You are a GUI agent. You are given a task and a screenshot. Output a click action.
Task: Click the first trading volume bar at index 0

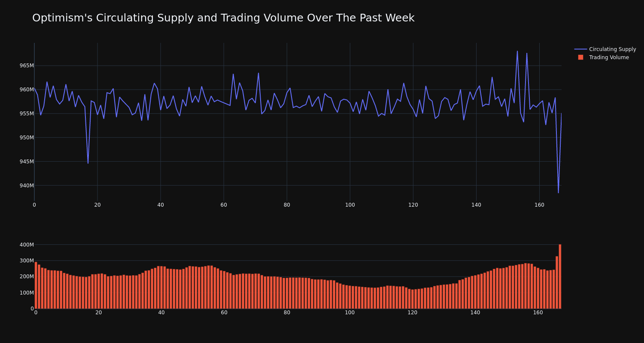(x=36, y=285)
